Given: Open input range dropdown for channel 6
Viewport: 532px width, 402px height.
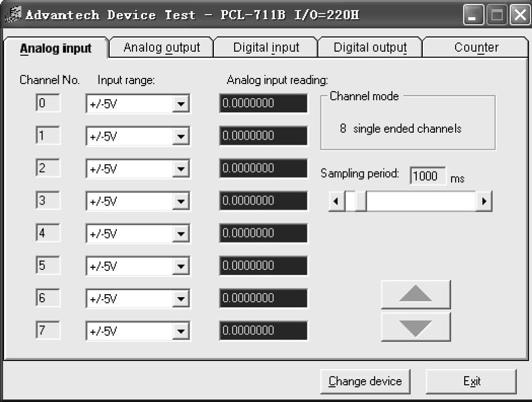Looking at the screenshot, I should [x=181, y=299].
